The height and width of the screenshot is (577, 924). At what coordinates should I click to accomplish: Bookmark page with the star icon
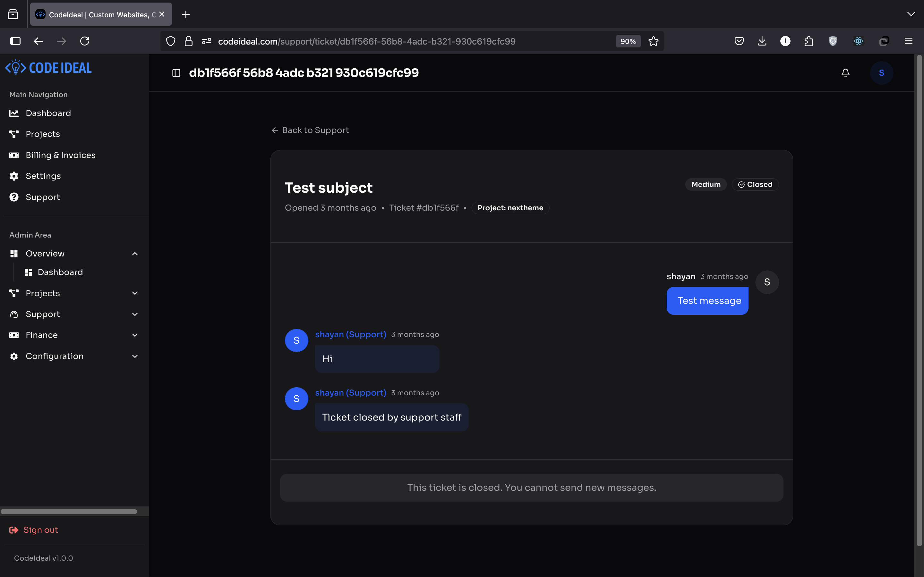653,41
